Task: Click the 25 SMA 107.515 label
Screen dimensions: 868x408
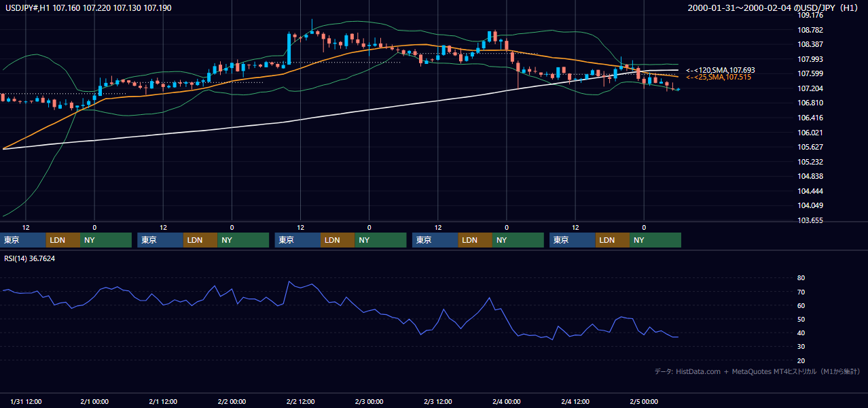Action: [719, 78]
